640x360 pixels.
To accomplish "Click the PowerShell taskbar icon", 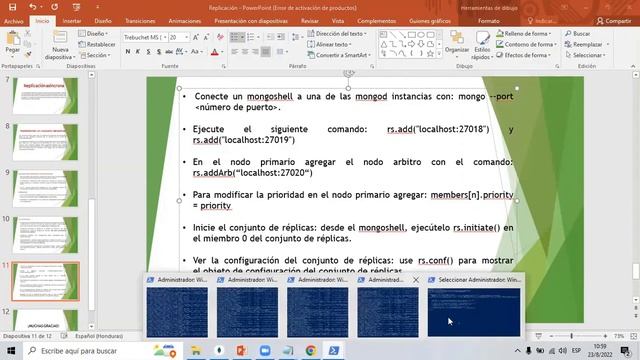I will coord(334,351).
